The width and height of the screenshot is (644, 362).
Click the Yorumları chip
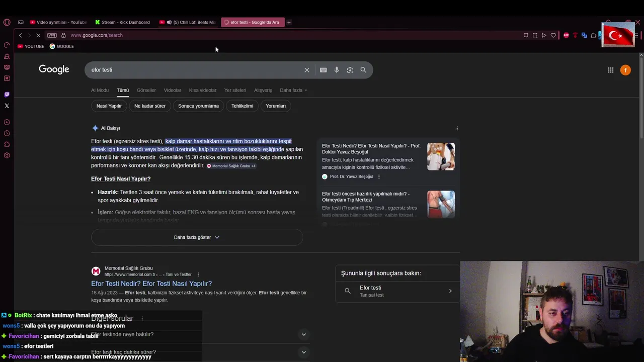(276, 106)
